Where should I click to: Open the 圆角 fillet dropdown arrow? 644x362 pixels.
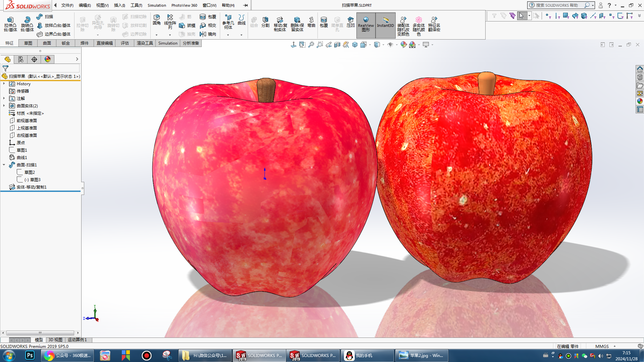[157, 35]
